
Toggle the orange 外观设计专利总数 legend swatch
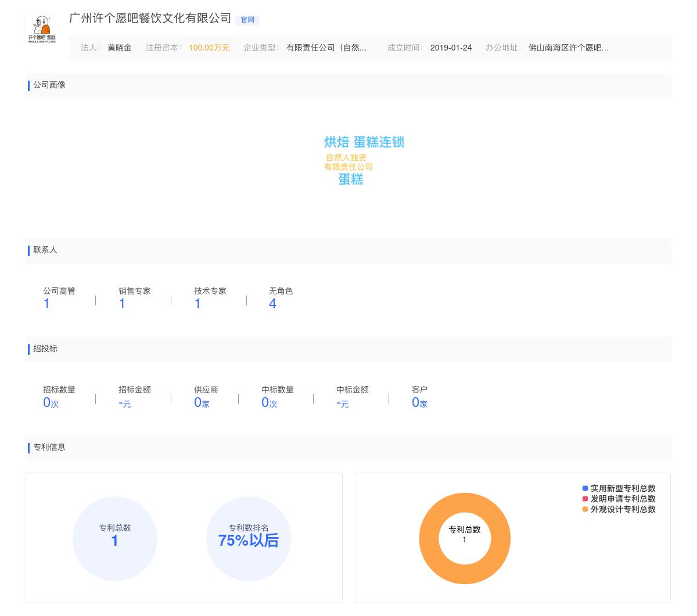point(585,509)
